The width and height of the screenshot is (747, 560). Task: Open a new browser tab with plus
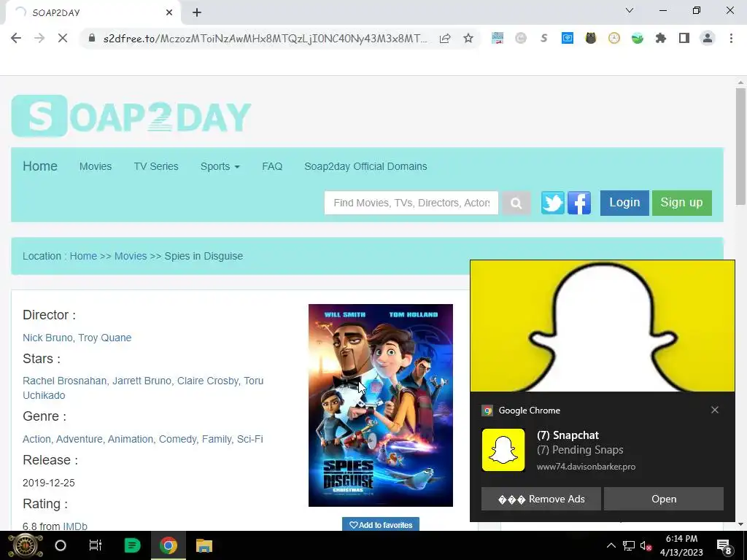tap(197, 13)
